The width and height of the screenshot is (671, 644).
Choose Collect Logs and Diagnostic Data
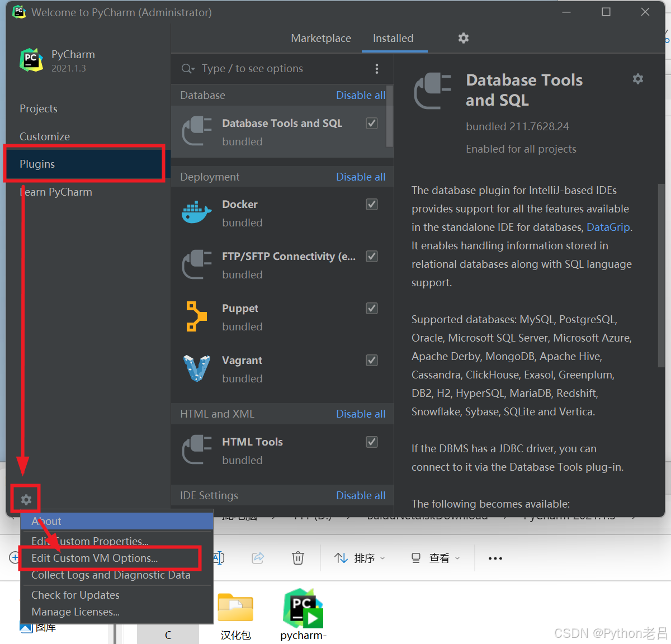[117, 575]
